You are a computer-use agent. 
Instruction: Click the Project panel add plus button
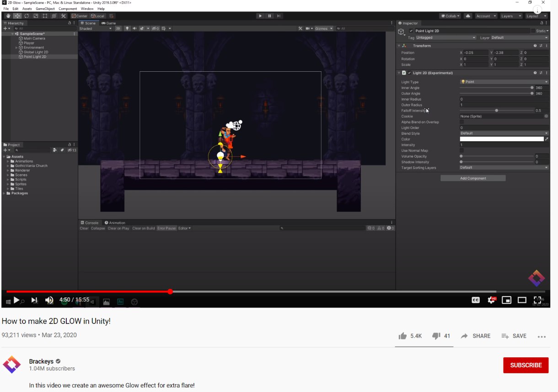pyautogui.click(x=6, y=150)
